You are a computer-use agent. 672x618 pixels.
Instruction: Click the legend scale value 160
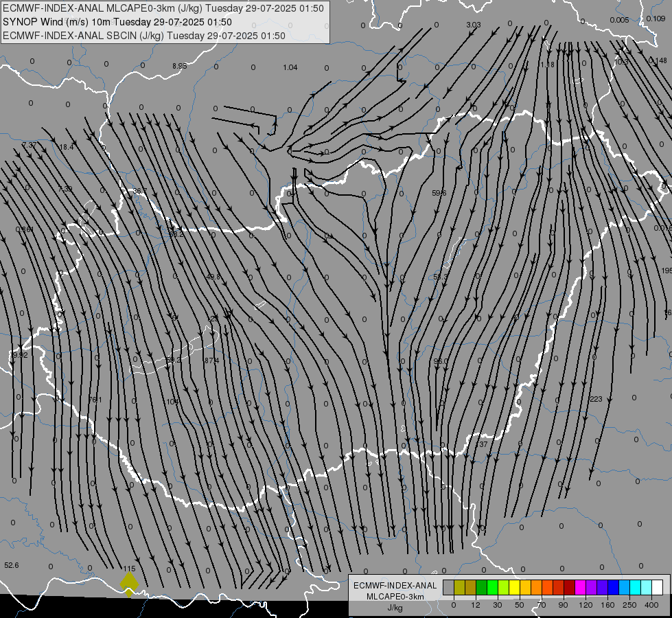coord(607,605)
